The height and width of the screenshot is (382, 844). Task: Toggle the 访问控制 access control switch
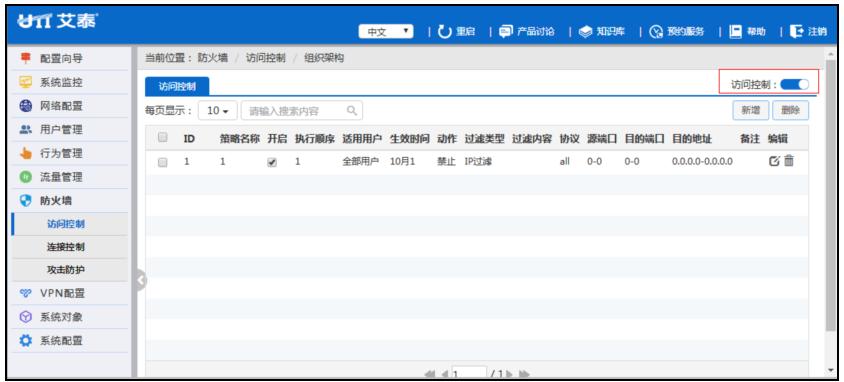[x=794, y=84]
